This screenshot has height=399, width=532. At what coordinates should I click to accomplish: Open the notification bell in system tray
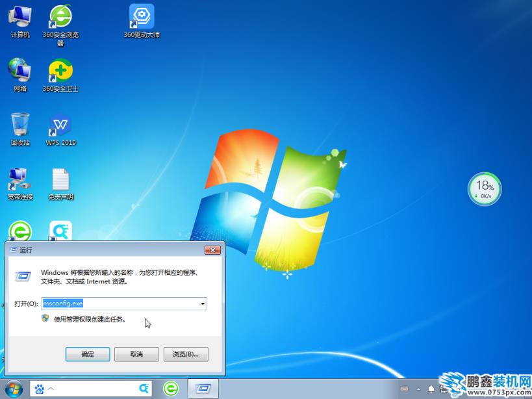[431, 389]
